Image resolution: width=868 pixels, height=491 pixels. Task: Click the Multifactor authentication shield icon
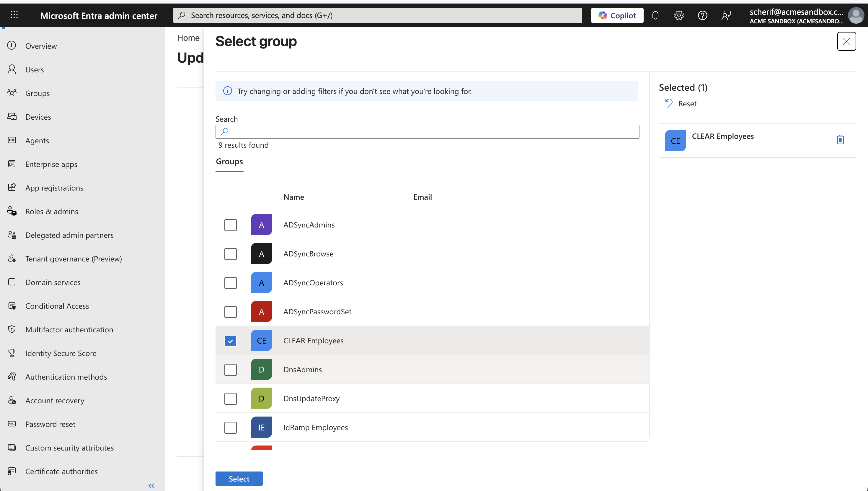pos(12,329)
